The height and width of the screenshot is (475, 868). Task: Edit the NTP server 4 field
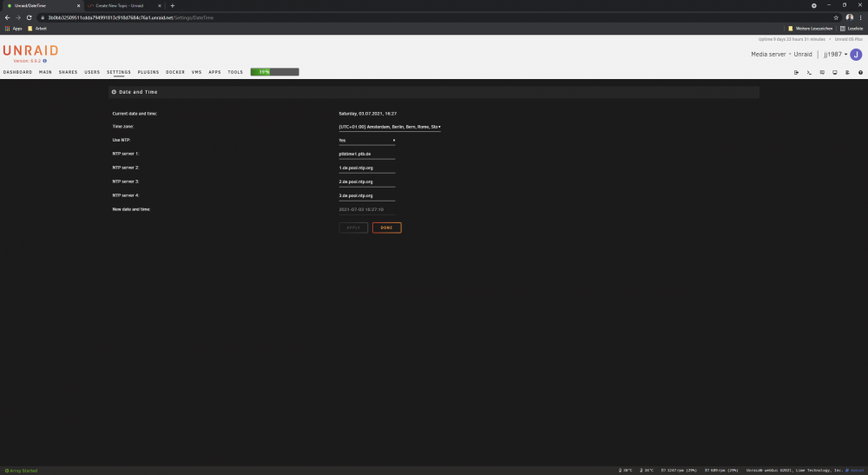tap(367, 195)
